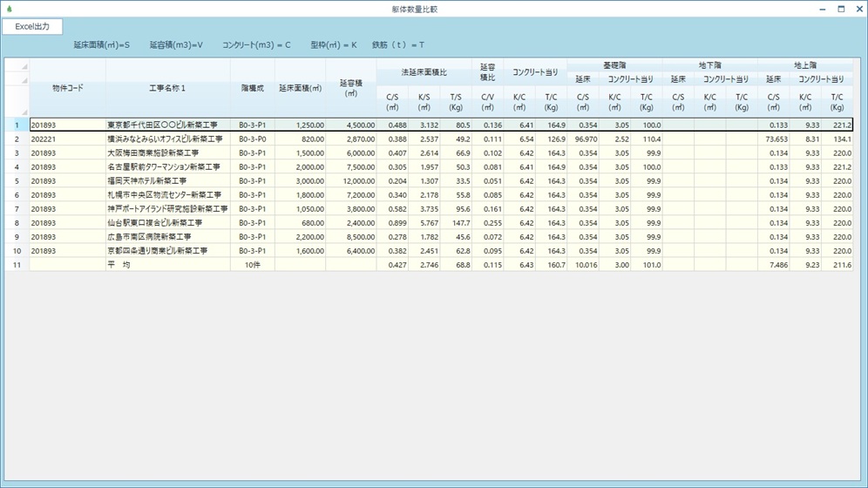Screen dimensions: 868x488
Task: Click row header 11 for the average row
Action: coord(17,264)
